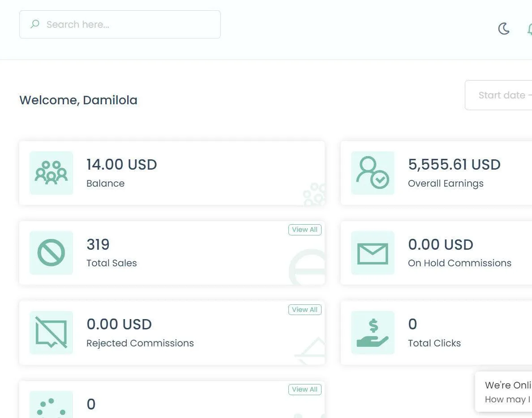Click the Overall Earnings user check icon
The image size is (532, 418).
coord(373,173)
